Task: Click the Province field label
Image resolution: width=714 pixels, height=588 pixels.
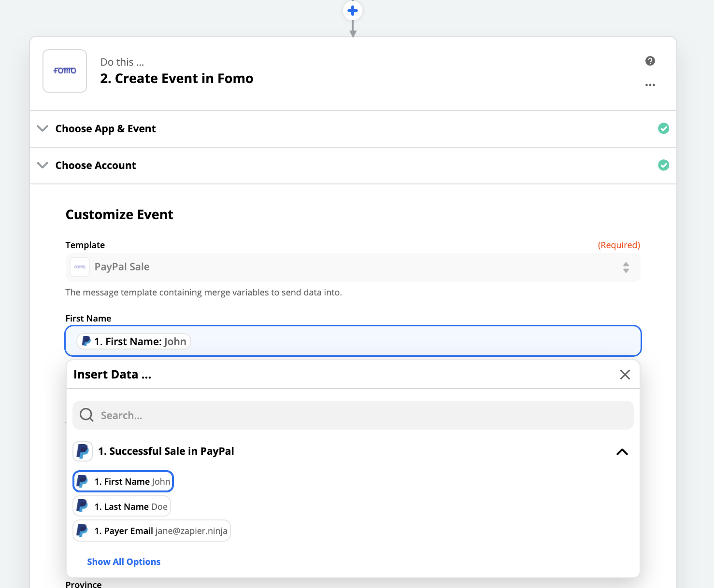Action: click(84, 584)
